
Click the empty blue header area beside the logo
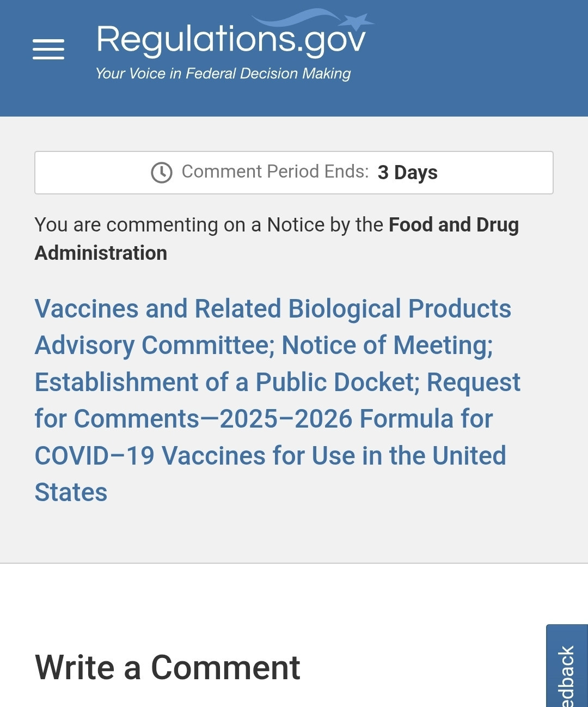(x=479, y=58)
